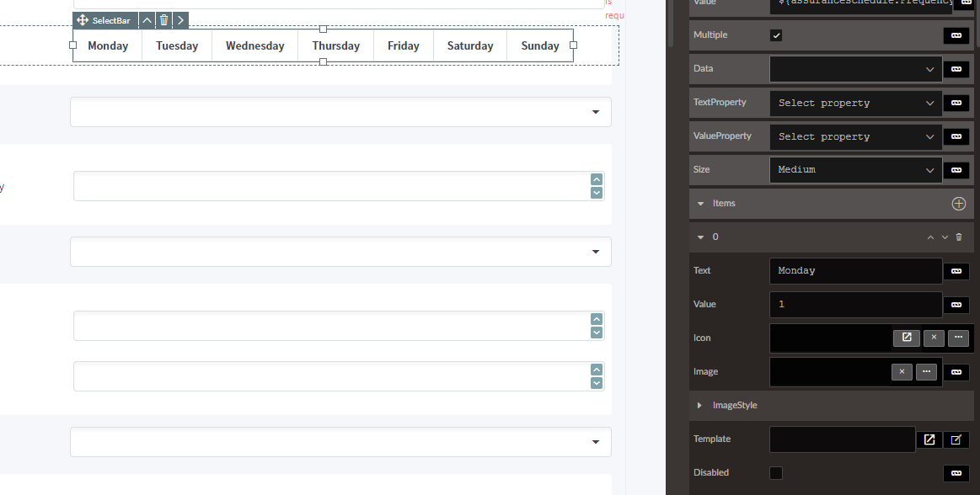Open the TextProperty Select property dropdown
The image size is (980, 495).
pos(855,103)
